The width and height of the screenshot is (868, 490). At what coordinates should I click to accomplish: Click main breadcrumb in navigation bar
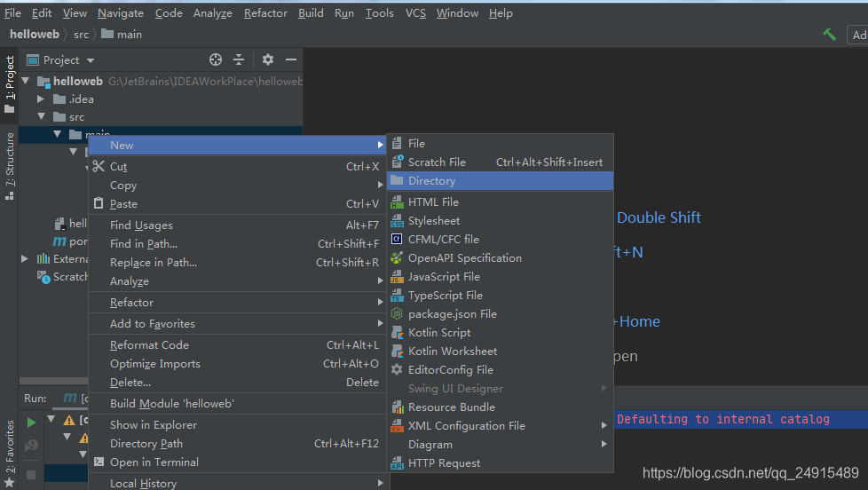(122, 35)
